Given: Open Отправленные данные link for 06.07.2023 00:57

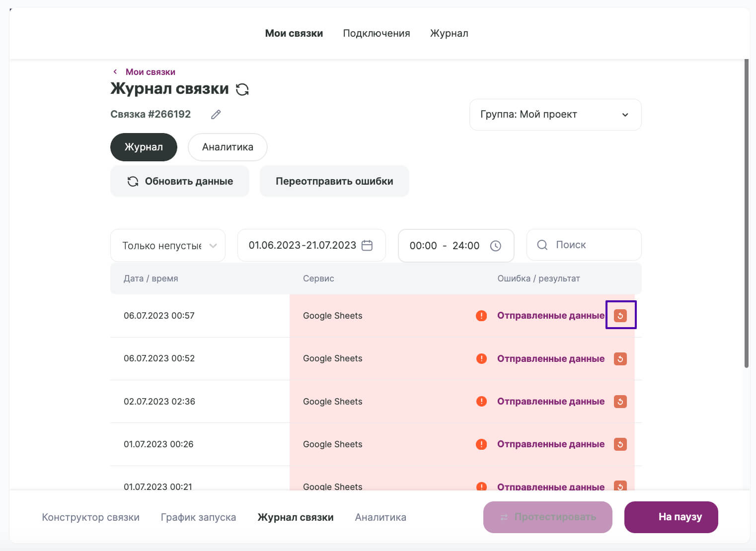Looking at the screenshot, I should (x=551, y=316).
